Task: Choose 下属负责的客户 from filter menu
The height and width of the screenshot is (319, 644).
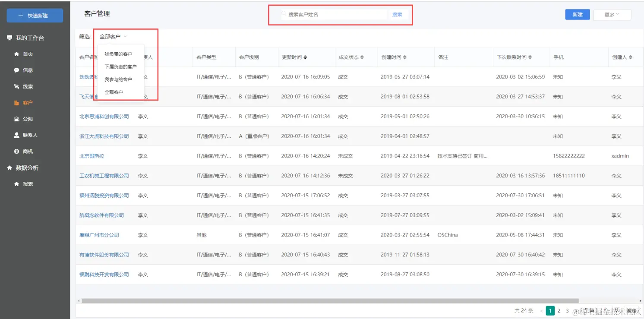Action: 120,67
